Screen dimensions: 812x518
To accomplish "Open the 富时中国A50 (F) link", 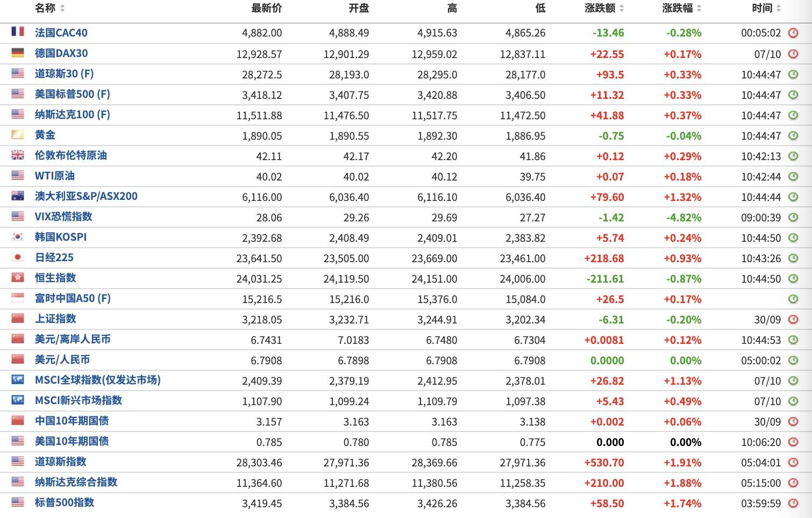I will (x=73, y=298).
